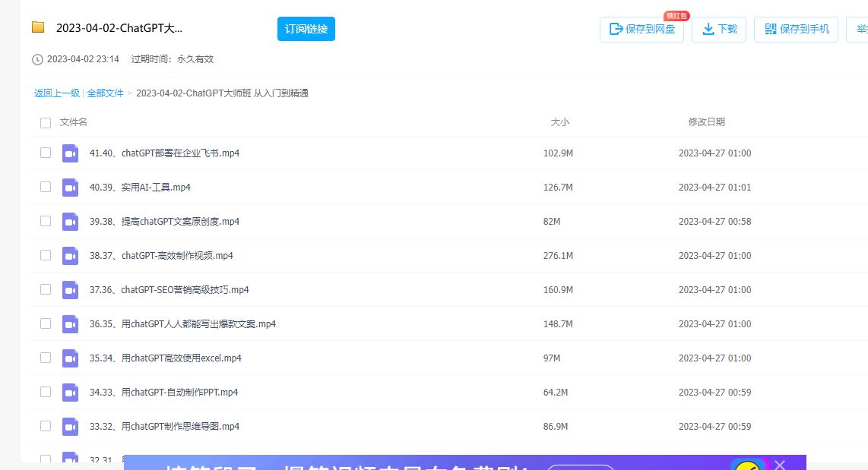
Task: Open file 40.39、实用AI-工具.mp4
Action: click(x=140, y=188)
